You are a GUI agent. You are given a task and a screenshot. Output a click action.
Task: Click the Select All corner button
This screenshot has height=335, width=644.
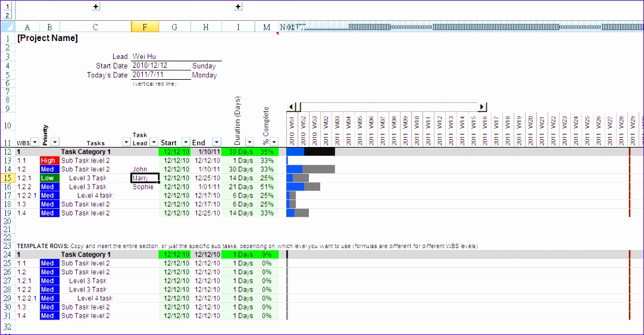7,27
